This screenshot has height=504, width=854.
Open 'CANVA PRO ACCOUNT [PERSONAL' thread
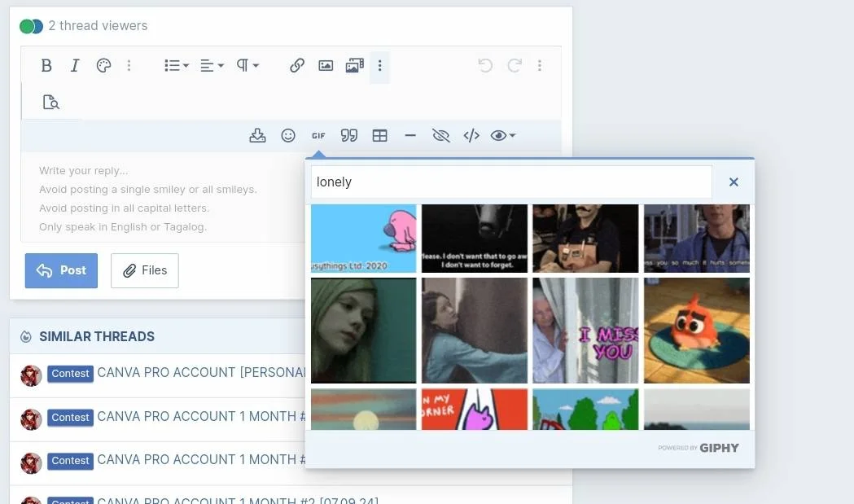(x=202, y=373)
